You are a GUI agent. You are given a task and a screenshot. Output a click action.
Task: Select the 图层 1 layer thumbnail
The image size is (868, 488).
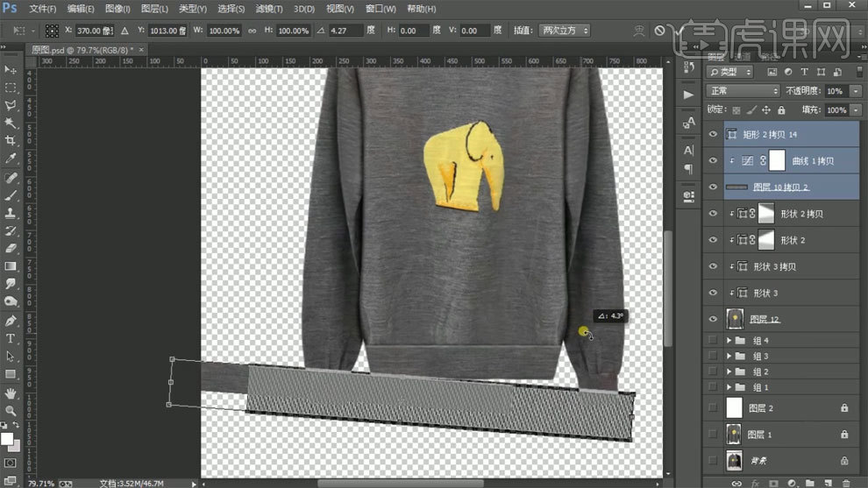pyautogui.click(x=734, y=435)
